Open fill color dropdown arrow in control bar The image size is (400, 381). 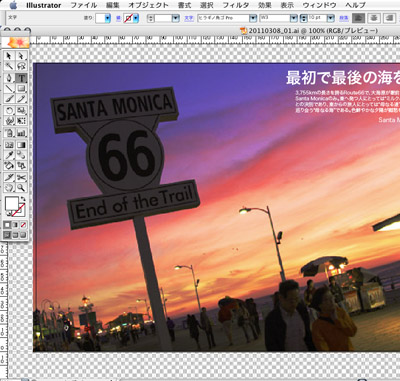pyautogui.click(x=108, y=18)
